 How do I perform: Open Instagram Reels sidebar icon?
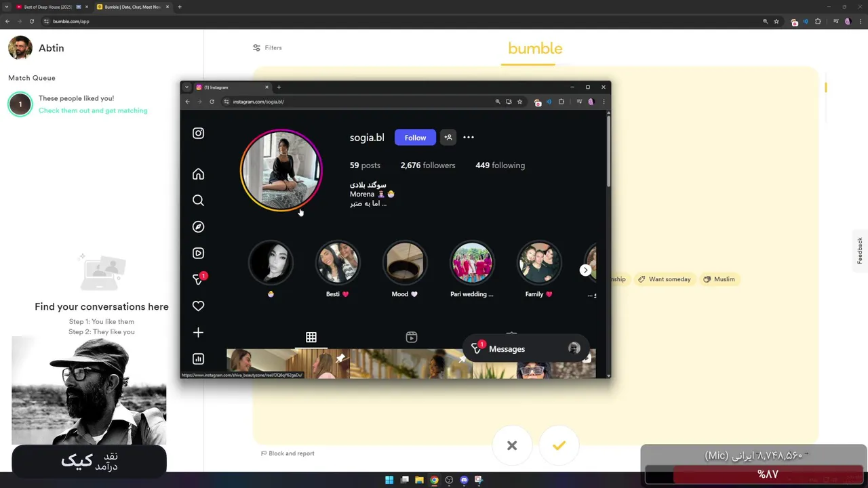pyautogui.click(x=198, y=253)
